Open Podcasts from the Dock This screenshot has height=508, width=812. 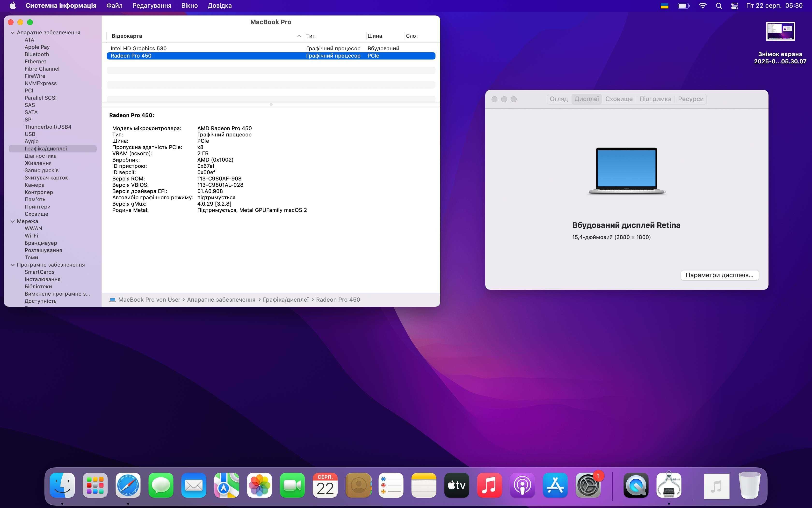522,485
